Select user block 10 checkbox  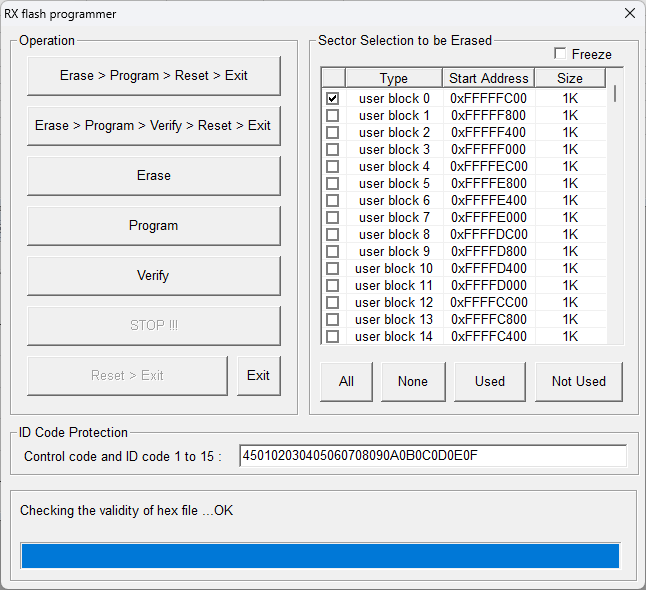[333, 269]
